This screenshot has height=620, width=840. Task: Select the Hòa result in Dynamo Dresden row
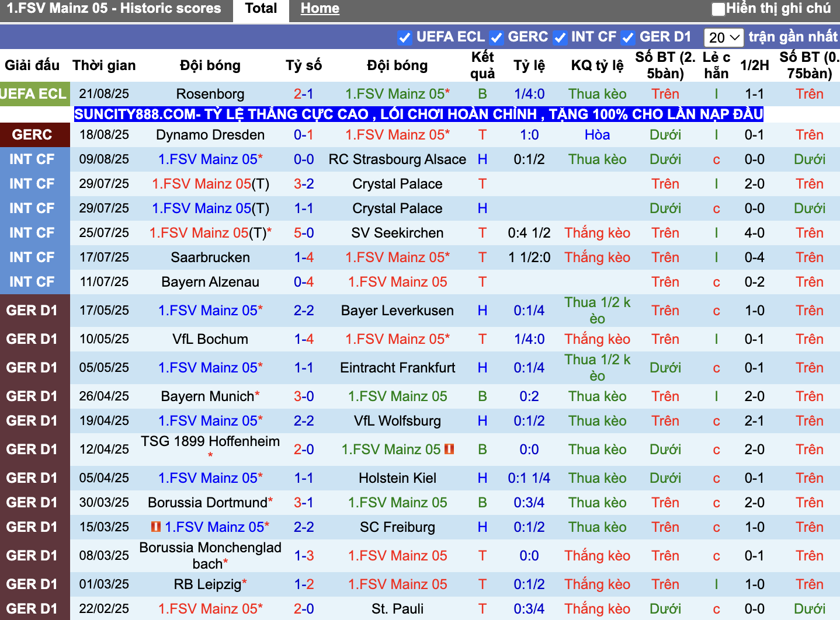[597, 135]
